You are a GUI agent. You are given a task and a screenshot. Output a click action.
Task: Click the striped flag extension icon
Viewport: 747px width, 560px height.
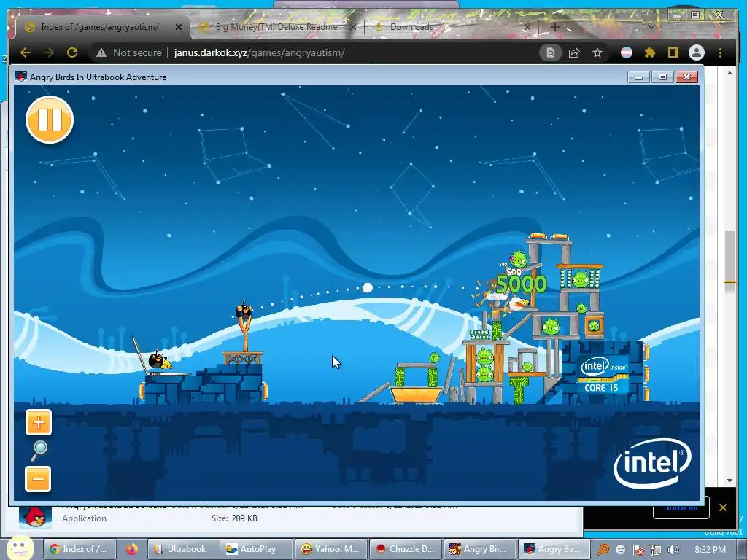click(627, 52)
